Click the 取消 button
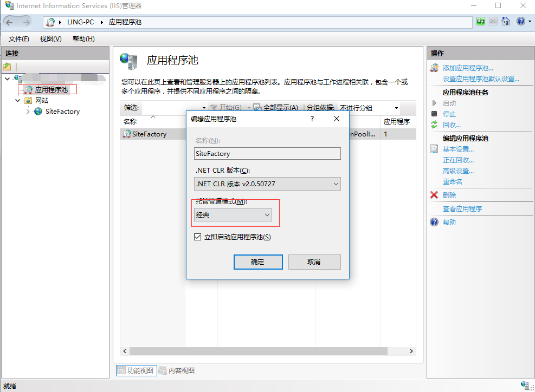This screenshot has height=392, width=535. (x=314, y=262)
